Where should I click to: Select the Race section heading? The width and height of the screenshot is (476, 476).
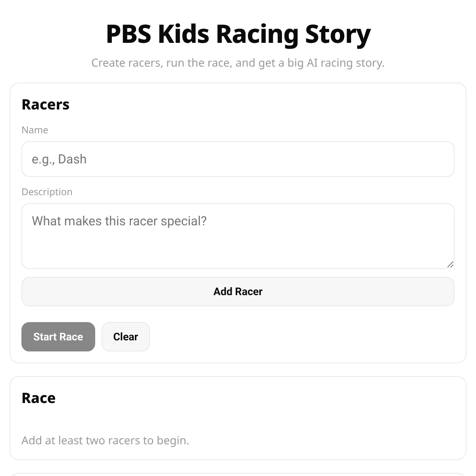pyautogui.click(x=38, y=398)
